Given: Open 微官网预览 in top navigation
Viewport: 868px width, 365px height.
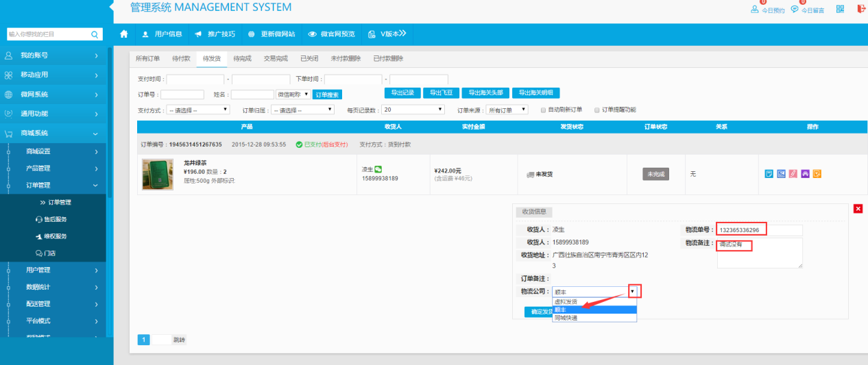Looking at the screenshot, I should 332,34.
